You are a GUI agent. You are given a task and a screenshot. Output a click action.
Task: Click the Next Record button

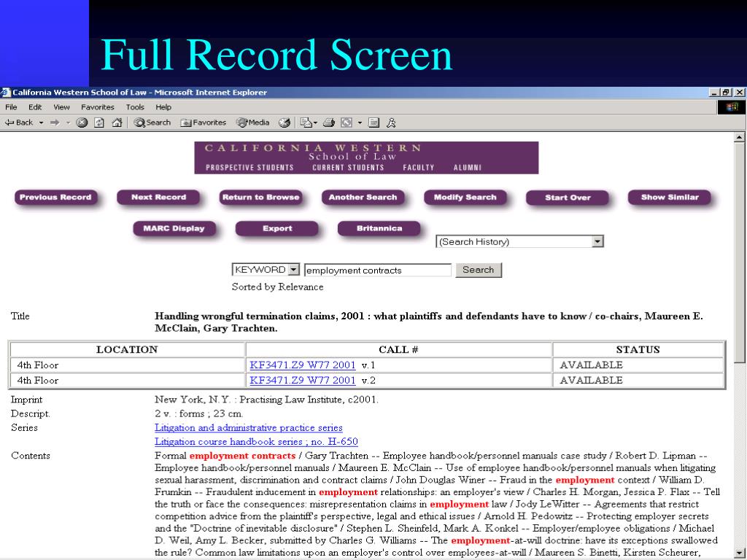[x=158, y=197]
